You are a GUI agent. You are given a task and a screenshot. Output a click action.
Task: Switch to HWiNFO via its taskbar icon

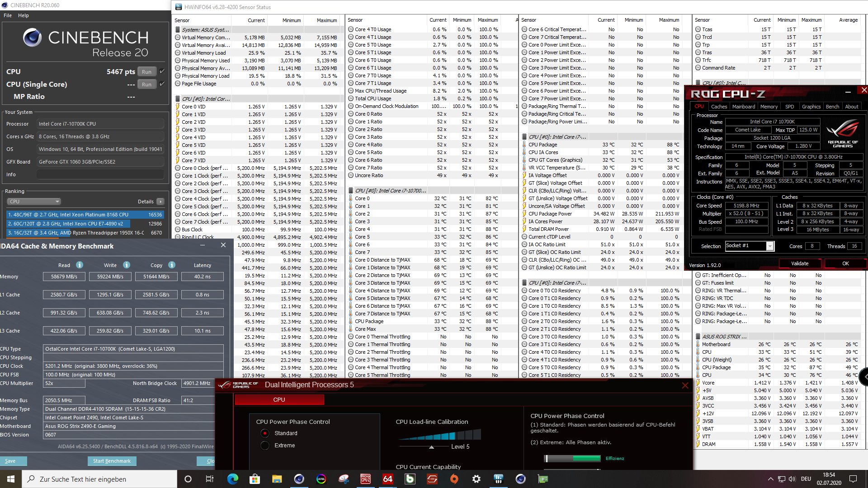[499, 479]
